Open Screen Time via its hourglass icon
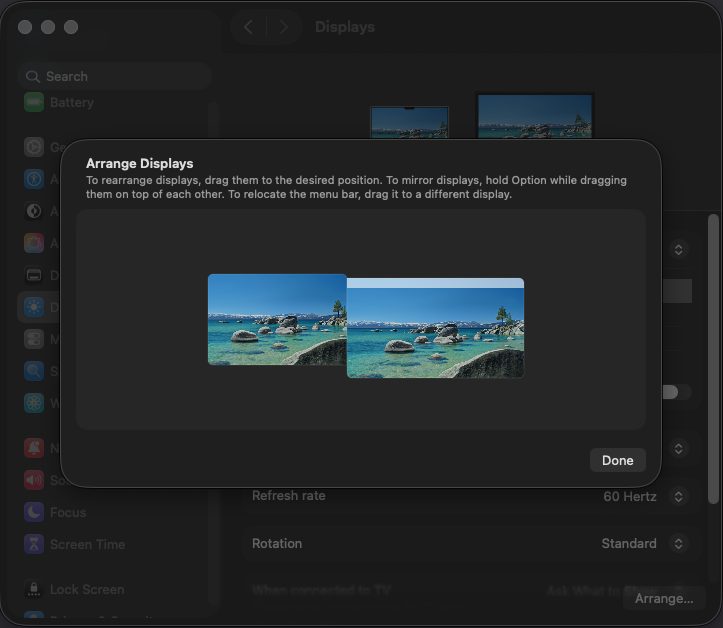Image resolution: width=723 pixels, height=628 pixels. coord(34,544)
